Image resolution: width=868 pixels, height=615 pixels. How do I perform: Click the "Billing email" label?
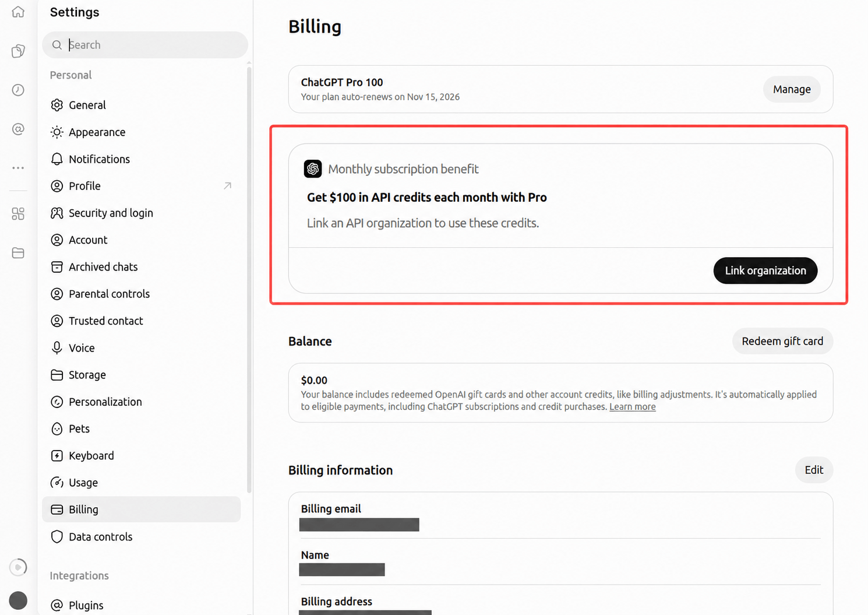331,509
